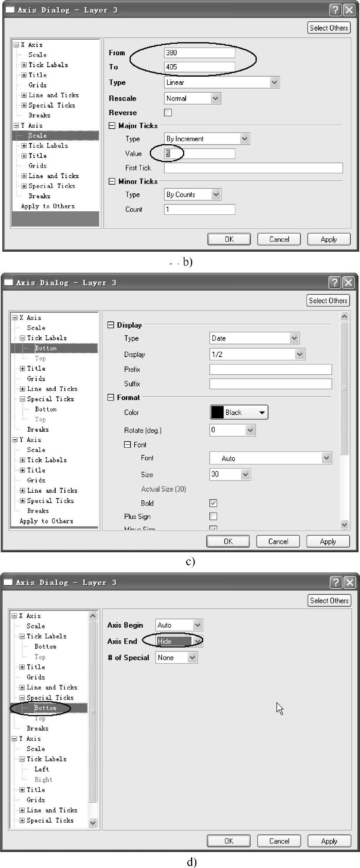Collapse the Font subsection
360x868 pixels.
click(127, 445)
